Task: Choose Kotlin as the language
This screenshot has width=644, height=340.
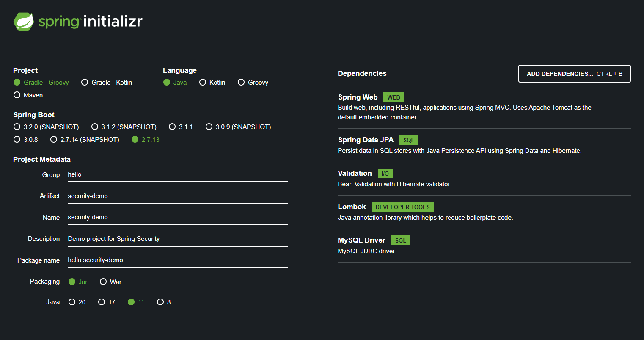Action: 212,83
